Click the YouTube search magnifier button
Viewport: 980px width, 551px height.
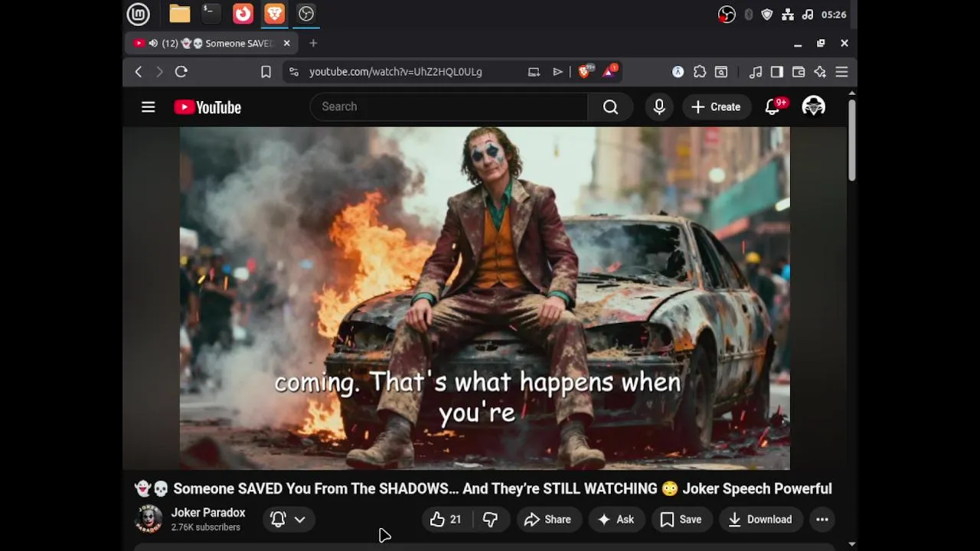pyautogui.click(x=610, y=107)
